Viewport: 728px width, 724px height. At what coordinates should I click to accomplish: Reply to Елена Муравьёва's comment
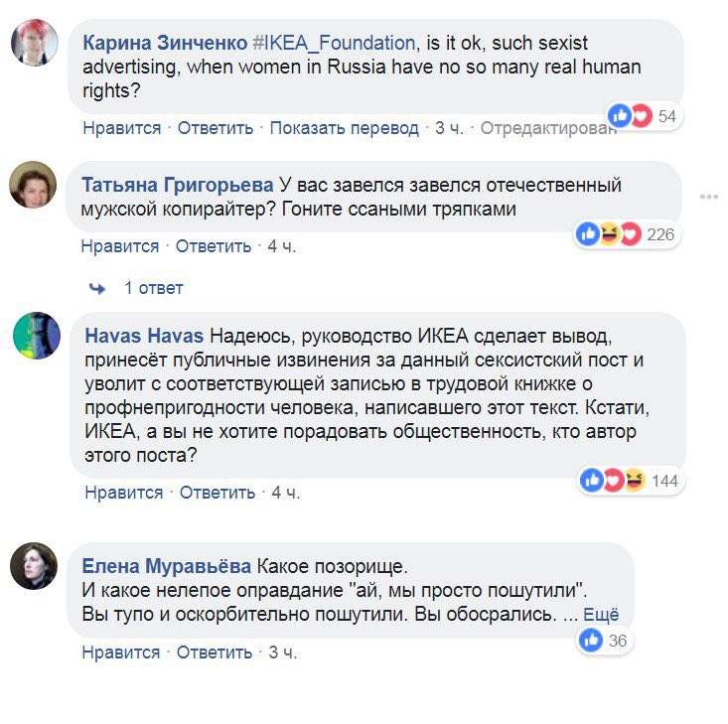(x=215, y=652)
